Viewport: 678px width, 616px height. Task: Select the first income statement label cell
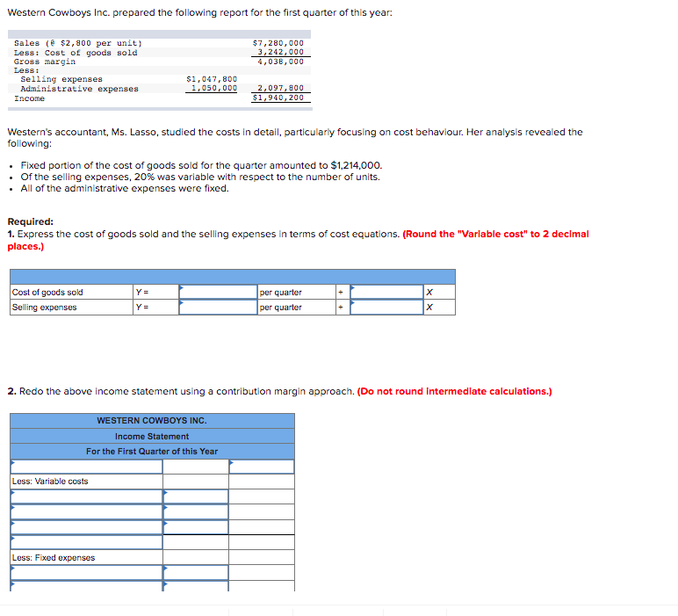click(x=86, y=467)
